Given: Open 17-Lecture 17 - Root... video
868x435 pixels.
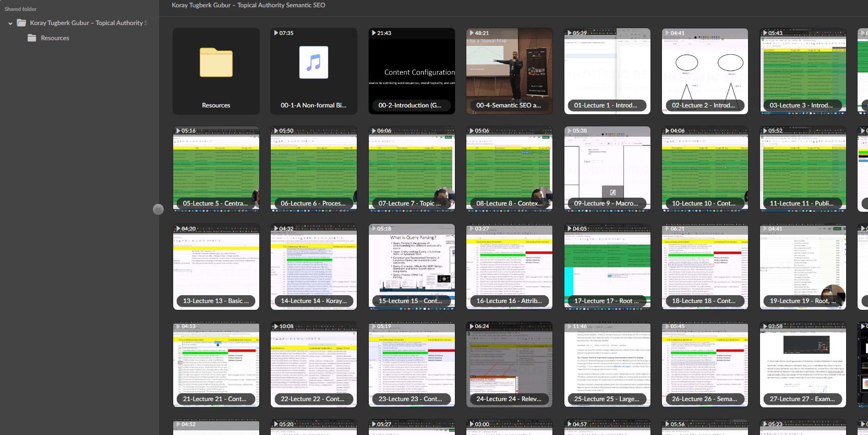Looking at the screenshot, I should (x=607, y=267).
